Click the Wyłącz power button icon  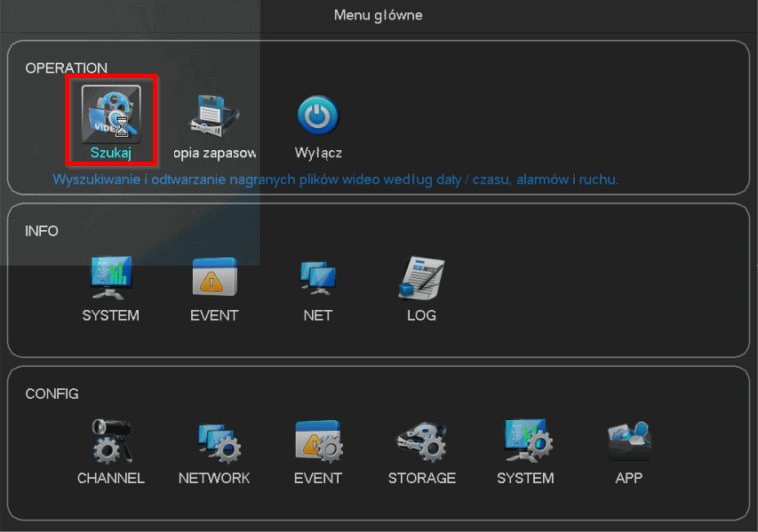pos(318,115)
